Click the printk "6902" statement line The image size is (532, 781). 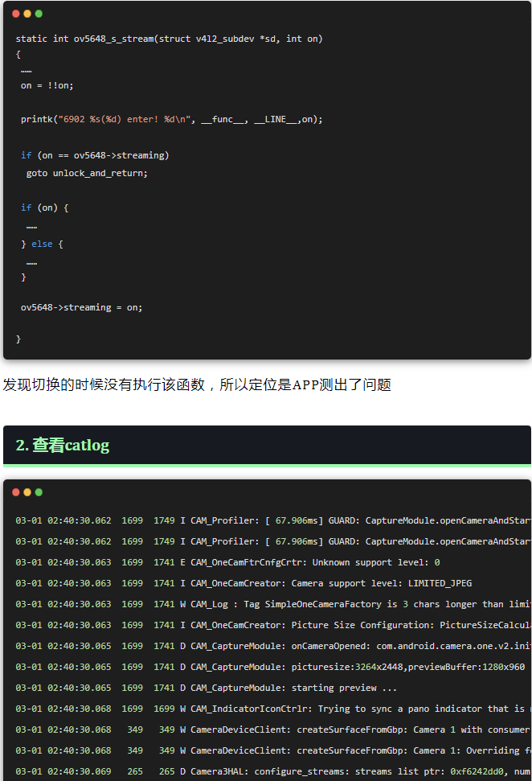tap(171, 119)
